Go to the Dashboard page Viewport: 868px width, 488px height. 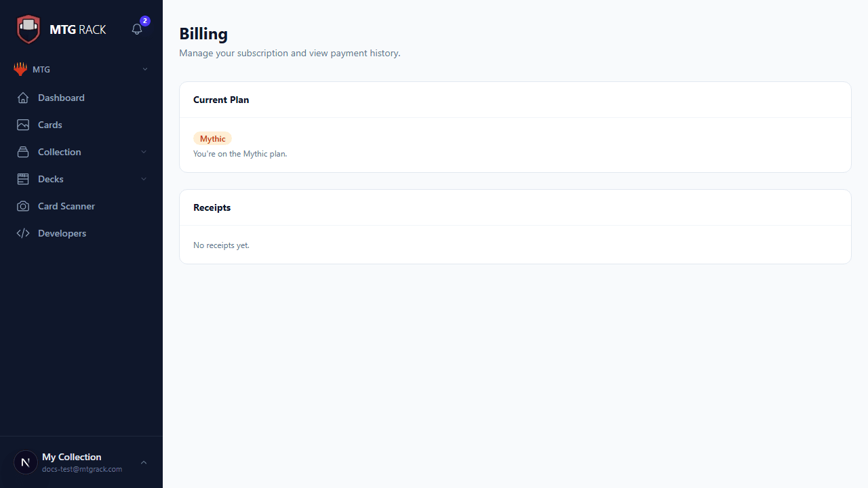click(61, 98)
